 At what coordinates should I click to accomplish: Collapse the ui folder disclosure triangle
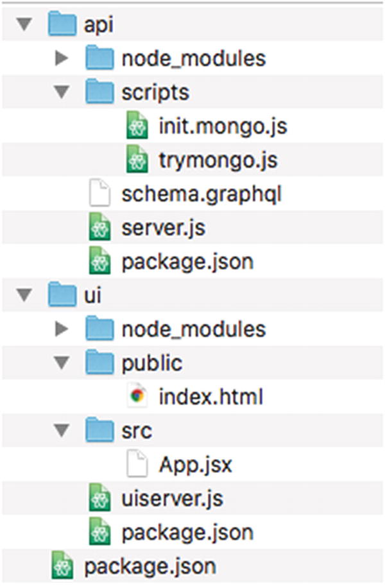click(x=24, y=295)
